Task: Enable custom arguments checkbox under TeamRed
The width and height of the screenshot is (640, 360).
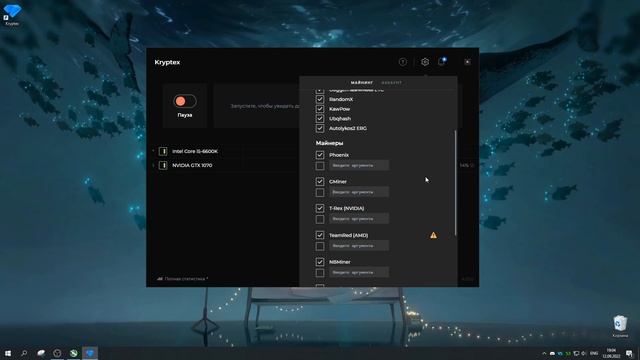Action: (320, 246)
